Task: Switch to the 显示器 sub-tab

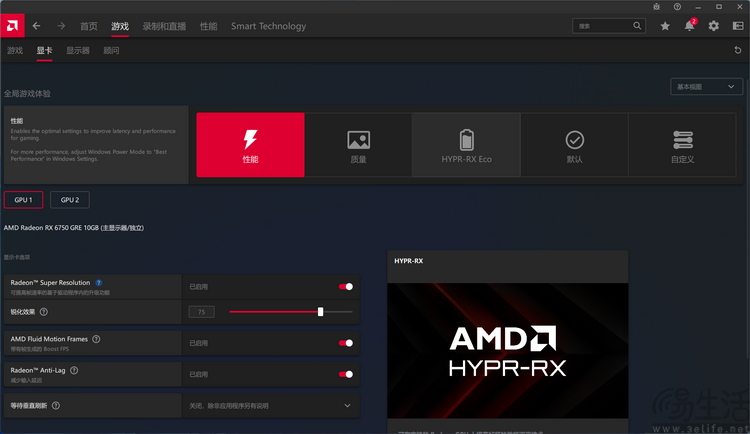Action: click(78, 50)
